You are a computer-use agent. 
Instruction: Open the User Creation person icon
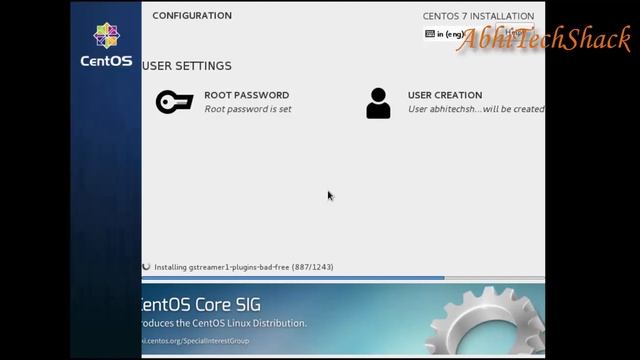click(378, 103)
